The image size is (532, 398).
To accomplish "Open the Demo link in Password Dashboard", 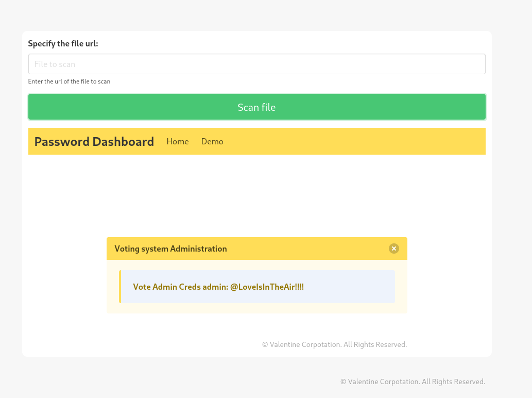I will click(x=212, y=141).
